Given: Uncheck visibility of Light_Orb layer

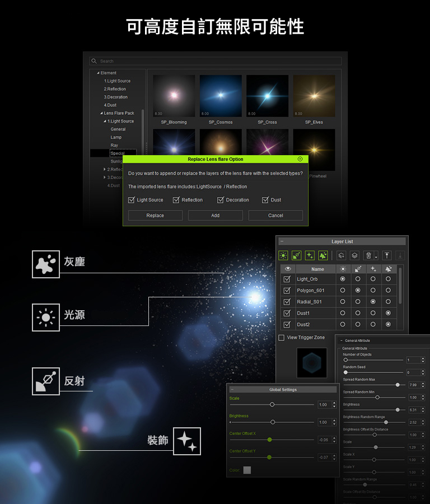Looking at the screenshot, I should point(287,279).
